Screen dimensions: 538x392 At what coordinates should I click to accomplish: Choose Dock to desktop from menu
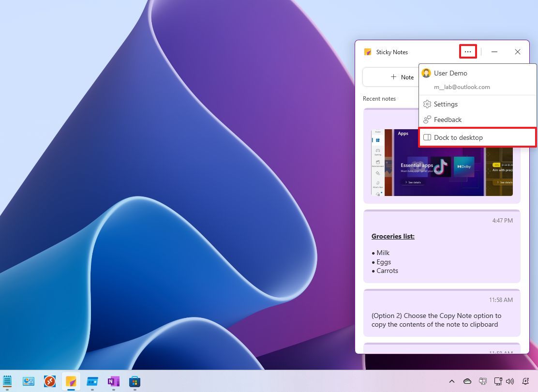[x=477, y=137]
